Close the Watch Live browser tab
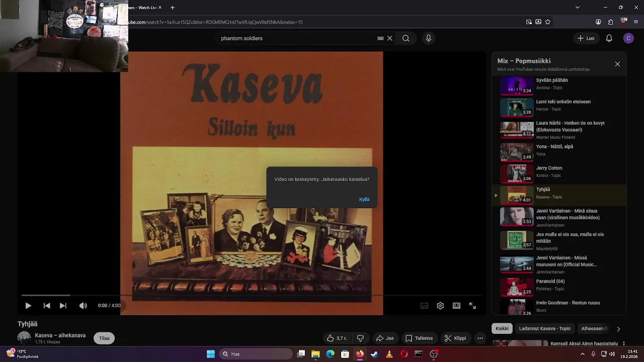Screen dimensions: 644x362 [160, 8]
